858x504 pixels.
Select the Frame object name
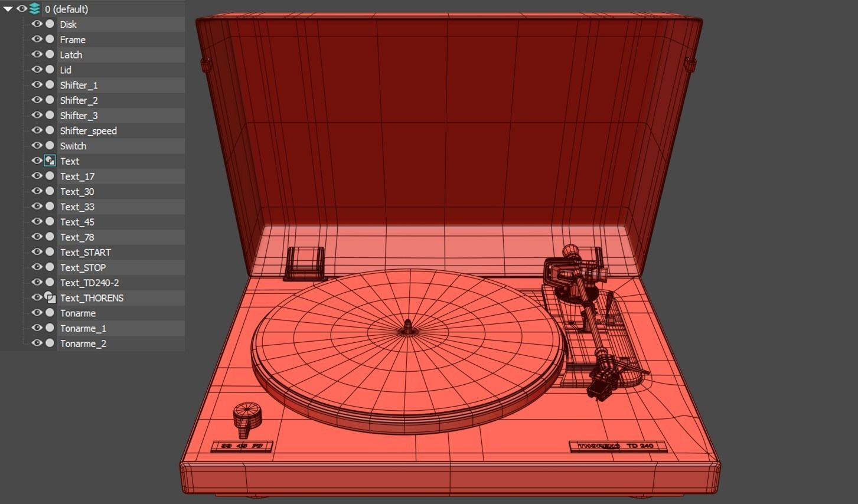73,40
